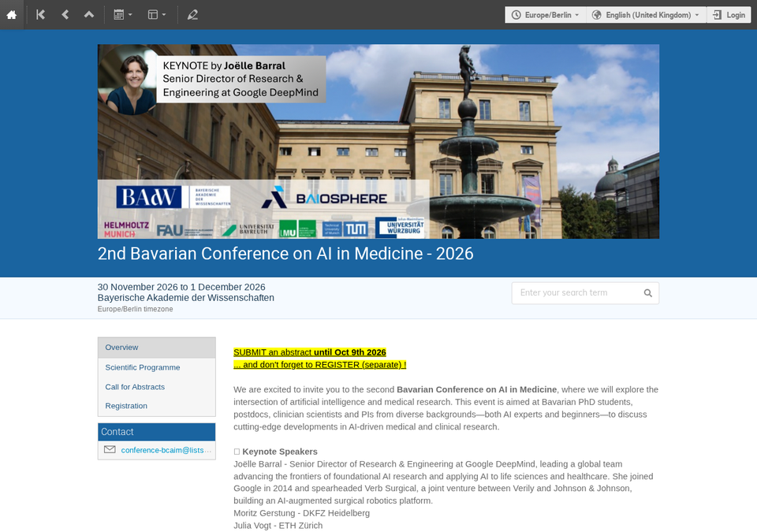Open the calendar export dropdown
This screenshot has height=532, width=757.
pos(123,15)
